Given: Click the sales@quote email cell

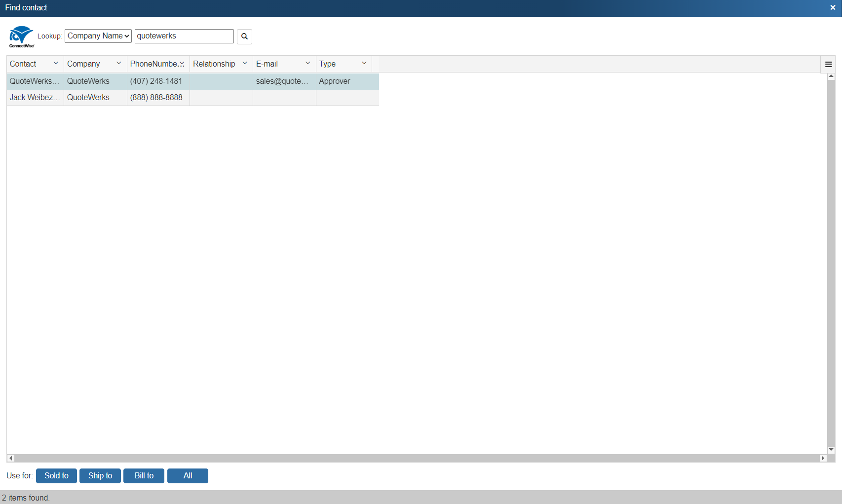Looking at the screenshot, I should click(x=284, y=81).
